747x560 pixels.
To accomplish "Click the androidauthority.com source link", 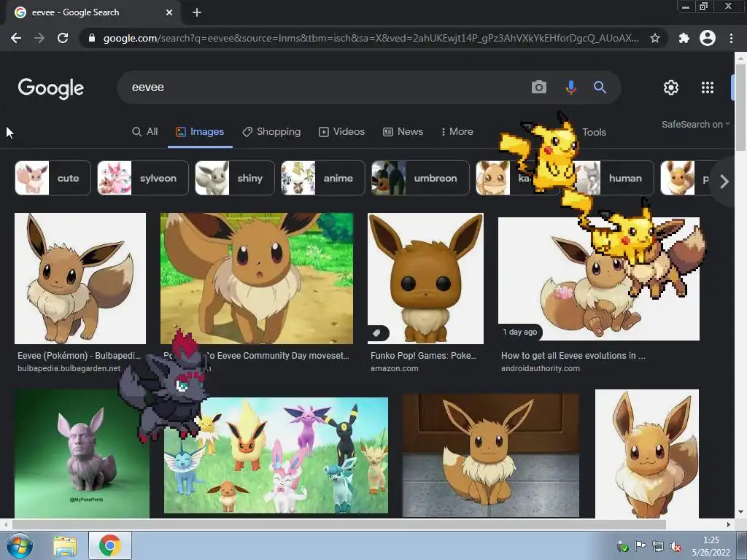I will (541, 368).
